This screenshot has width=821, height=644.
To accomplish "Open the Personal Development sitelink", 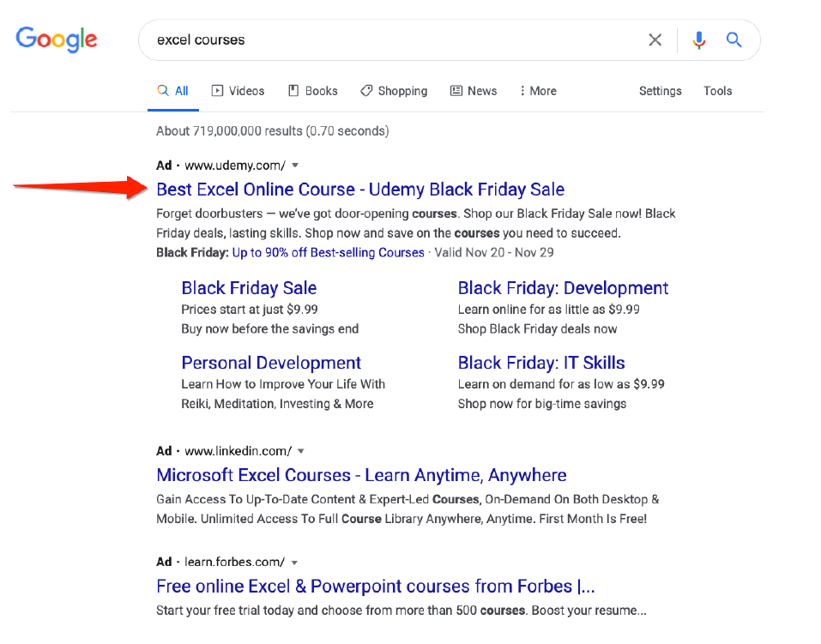I will click(x=271, y=364).
